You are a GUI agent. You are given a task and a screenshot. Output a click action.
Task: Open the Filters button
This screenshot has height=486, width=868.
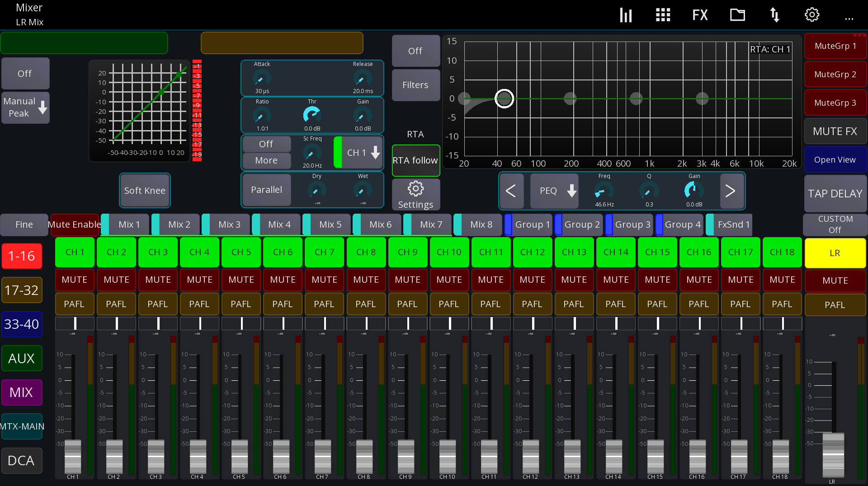click(x=415, y=85)
